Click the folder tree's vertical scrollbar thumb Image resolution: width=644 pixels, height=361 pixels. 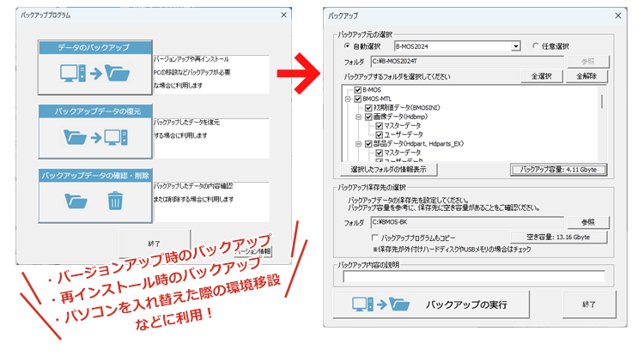click(x=602, y=101)
